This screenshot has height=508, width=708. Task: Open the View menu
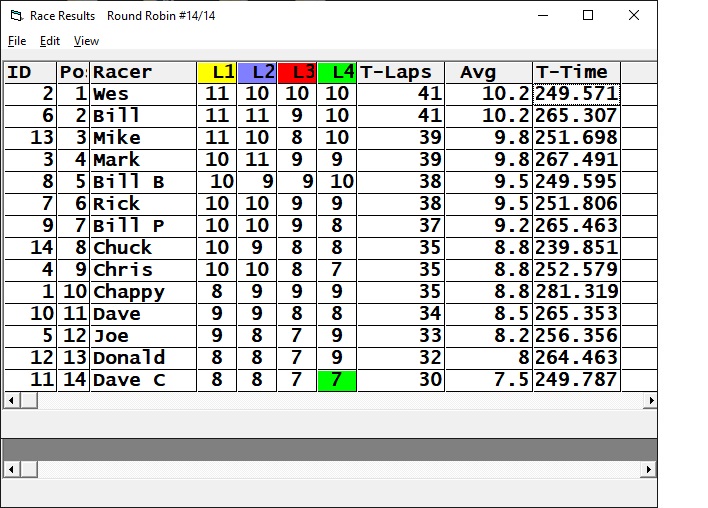(86, 41)
